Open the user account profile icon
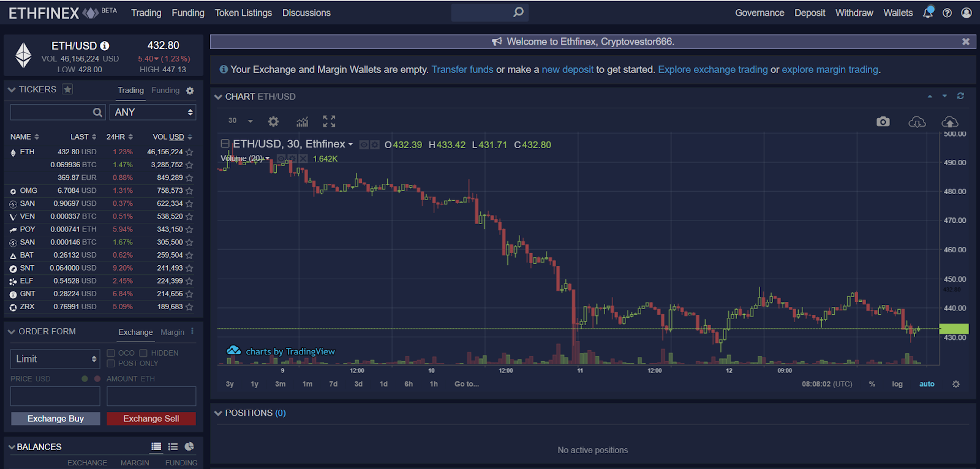 coord(967,13)
